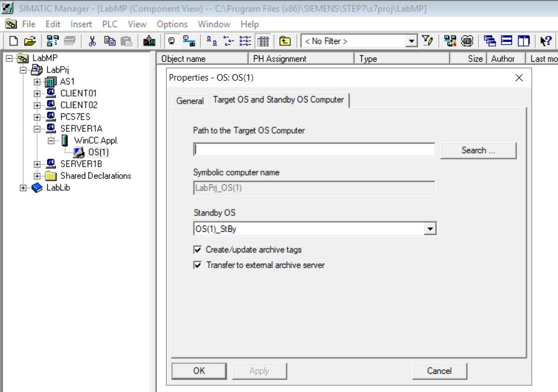Open the Standby OS dropdown

click(x=430, y=229)
